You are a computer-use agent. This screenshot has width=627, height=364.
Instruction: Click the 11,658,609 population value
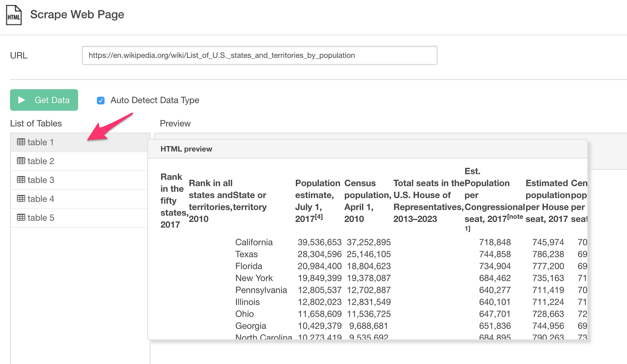(x=320, y=314)
